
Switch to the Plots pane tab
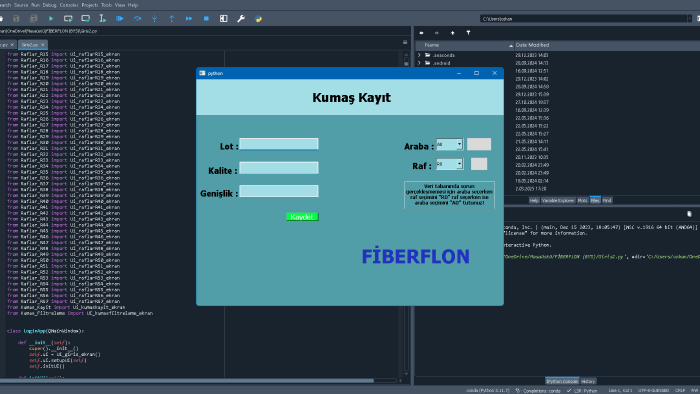coord(582,200)
